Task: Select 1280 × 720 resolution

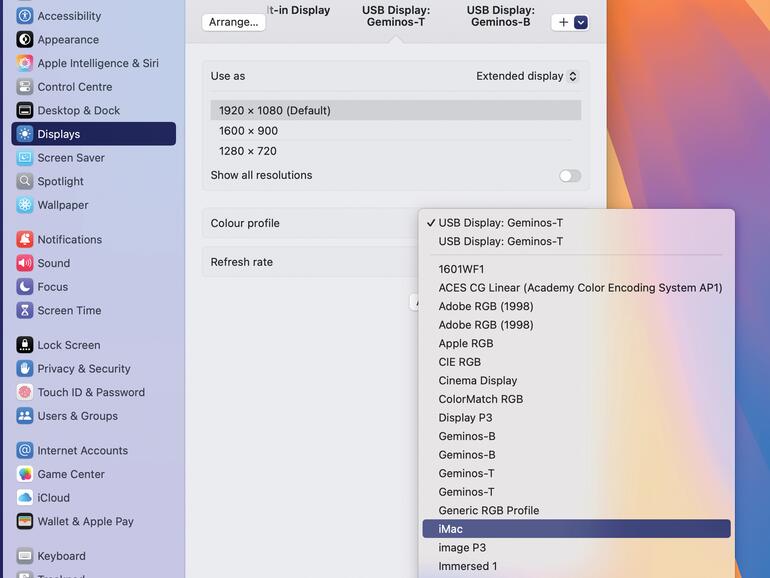Action: coord(396,151)
